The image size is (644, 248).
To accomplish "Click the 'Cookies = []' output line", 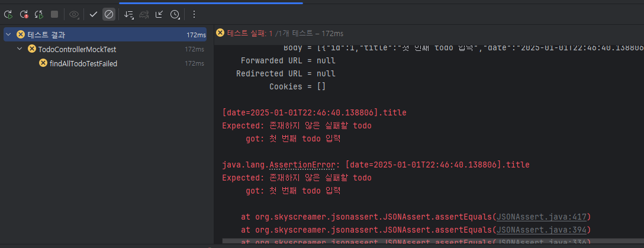I will (298, 87).
